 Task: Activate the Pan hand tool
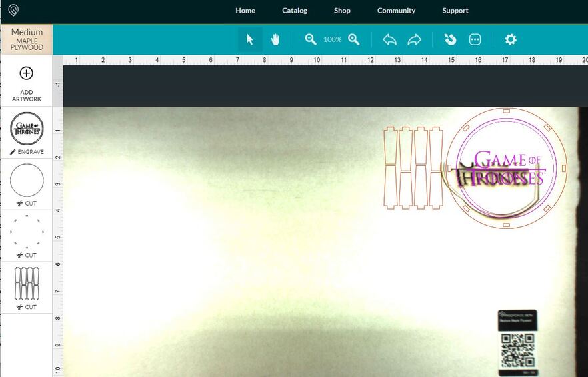[x=275, y=39]
